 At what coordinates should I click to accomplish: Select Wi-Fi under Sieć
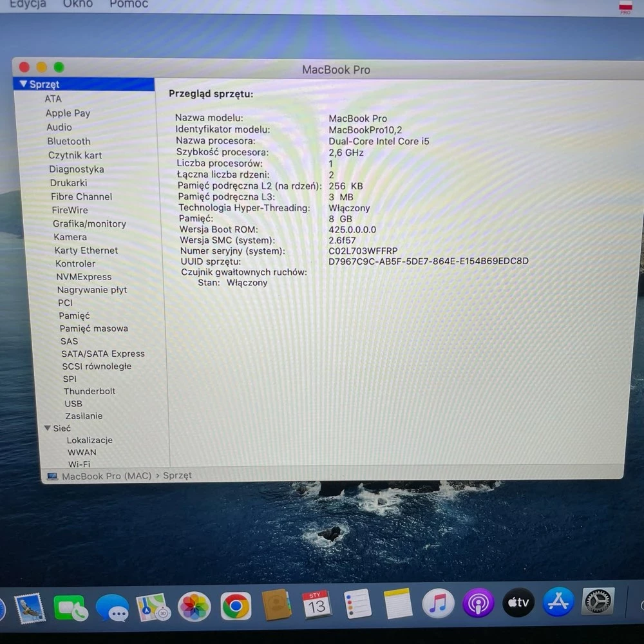79,464
